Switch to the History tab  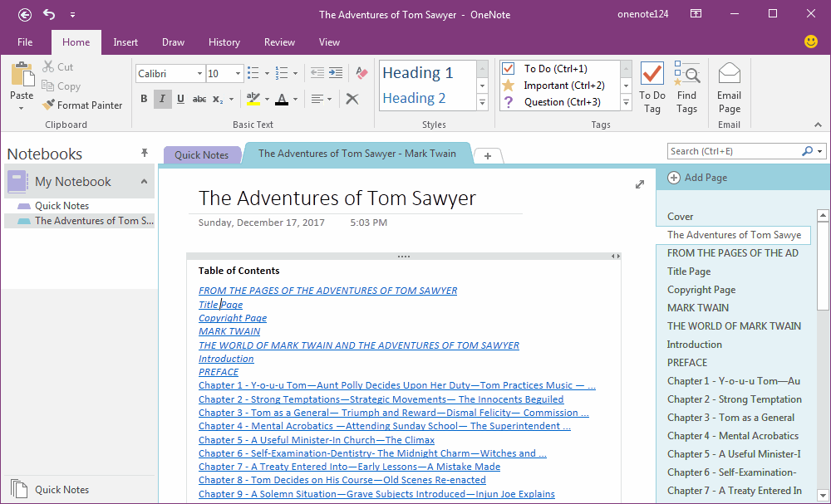[x=224, y=42]
